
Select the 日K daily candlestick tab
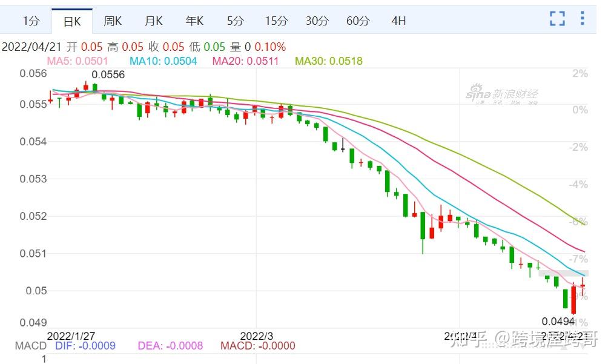(x=72, y=21)
